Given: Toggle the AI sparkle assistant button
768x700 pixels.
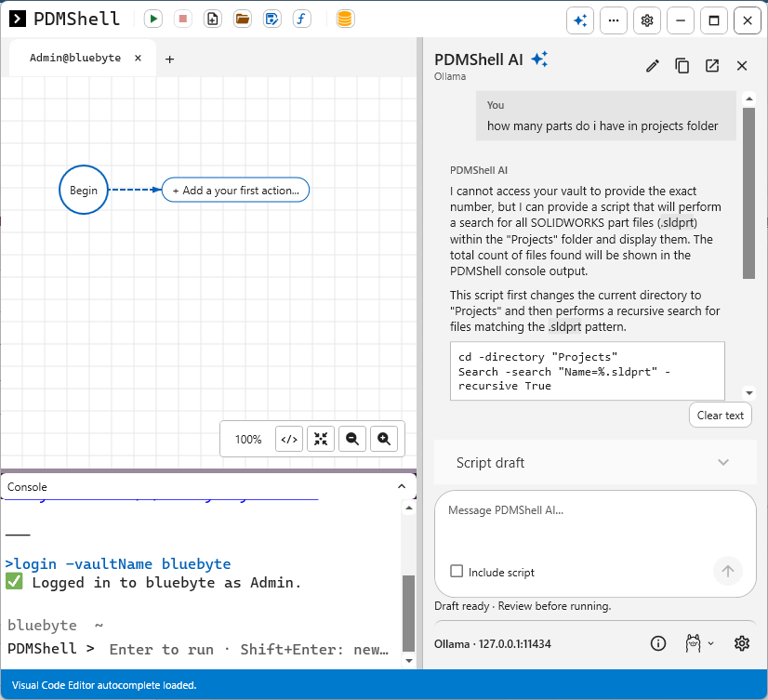Looking at the screenshot, I should pos(580,20).
